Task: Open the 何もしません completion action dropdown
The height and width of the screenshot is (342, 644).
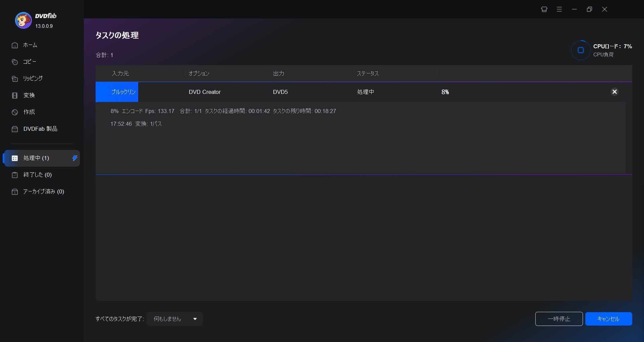Action: pos(175,319)
